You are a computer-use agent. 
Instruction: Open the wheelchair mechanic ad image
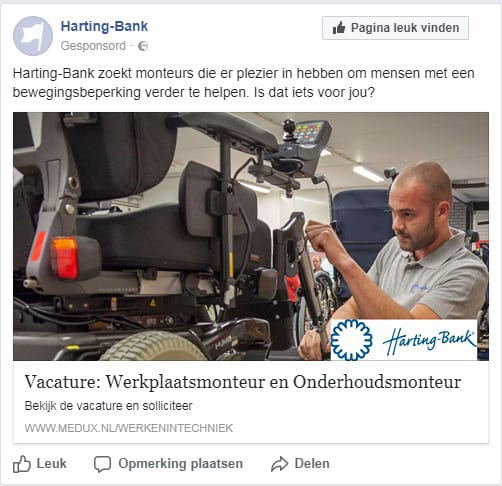coord(251,236)
